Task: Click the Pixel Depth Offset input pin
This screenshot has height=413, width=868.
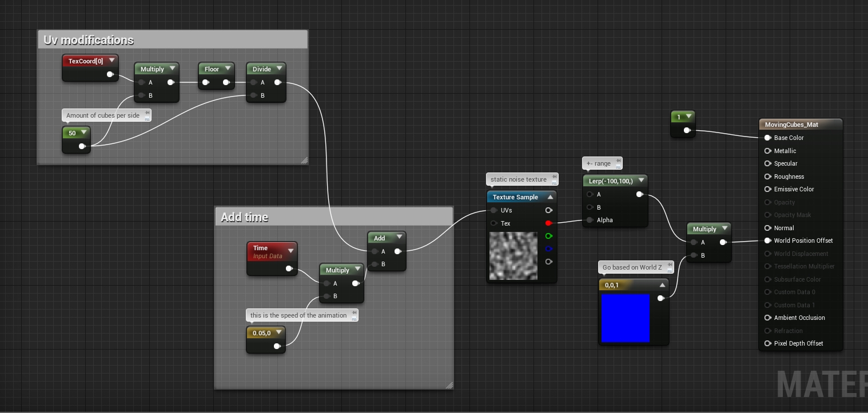Action: (768, 343)
